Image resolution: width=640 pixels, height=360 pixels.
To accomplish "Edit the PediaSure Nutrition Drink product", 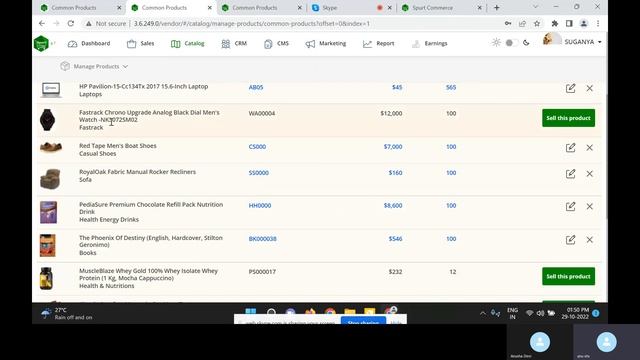I will 570,206.
